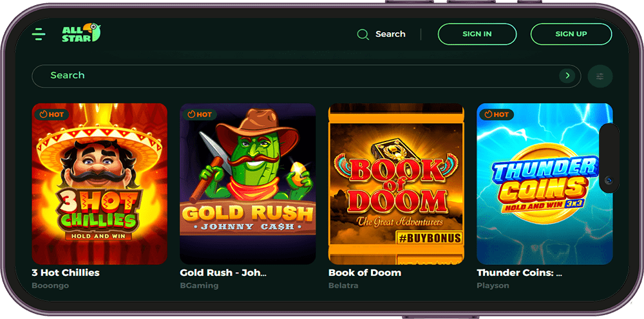644x319 pixels.
Task: Click the BGaming provider label
Action: click(199, 286)
